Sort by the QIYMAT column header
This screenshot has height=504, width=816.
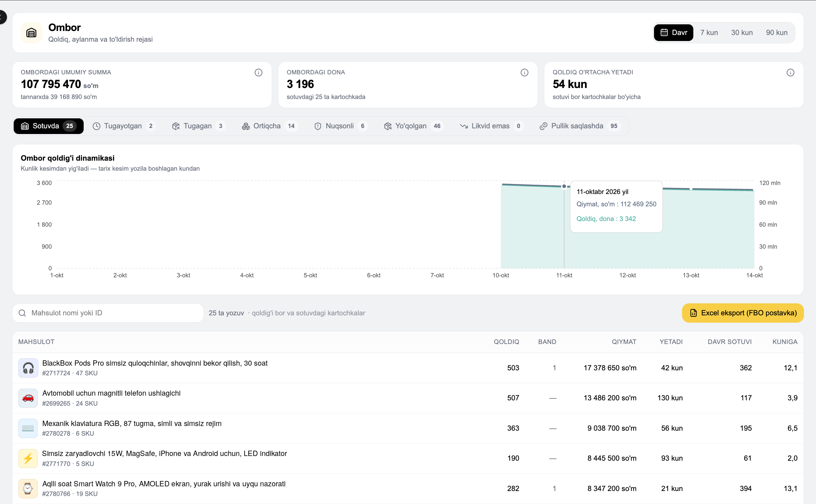click(624, 342)
